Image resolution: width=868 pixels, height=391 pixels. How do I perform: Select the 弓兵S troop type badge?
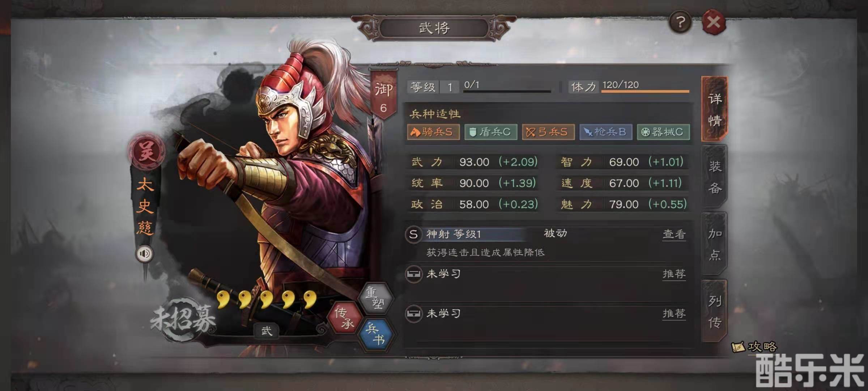click(548, 132)
